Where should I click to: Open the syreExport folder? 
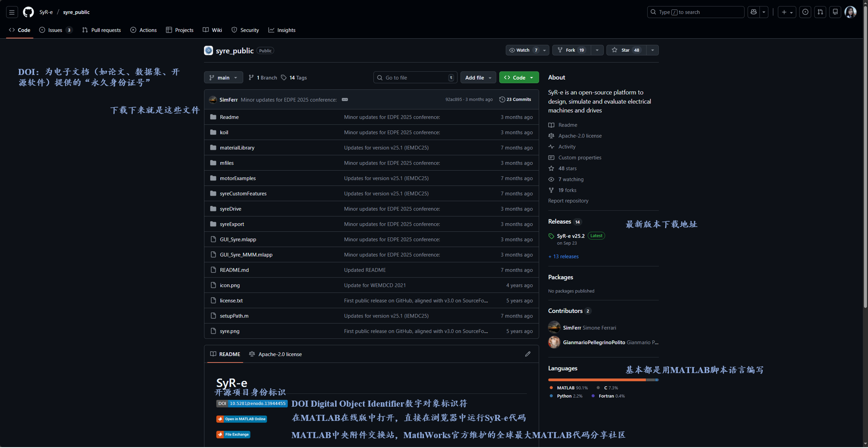coord(232,224)
